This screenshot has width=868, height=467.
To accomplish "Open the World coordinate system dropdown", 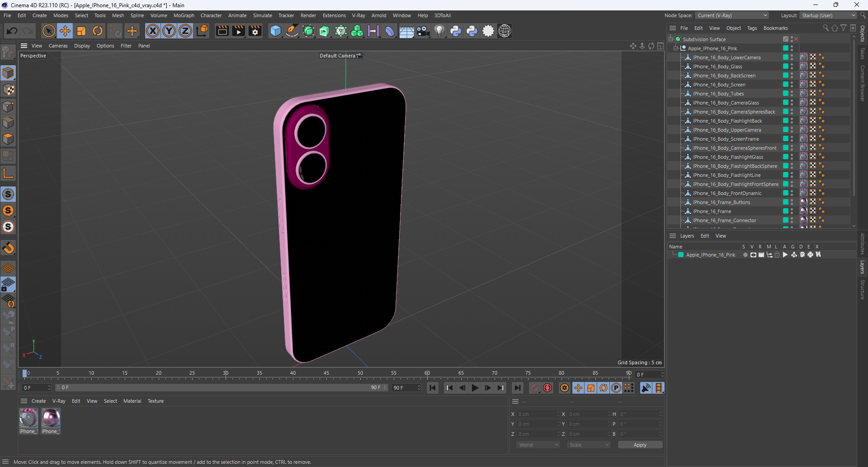I will tap(538, 445).
